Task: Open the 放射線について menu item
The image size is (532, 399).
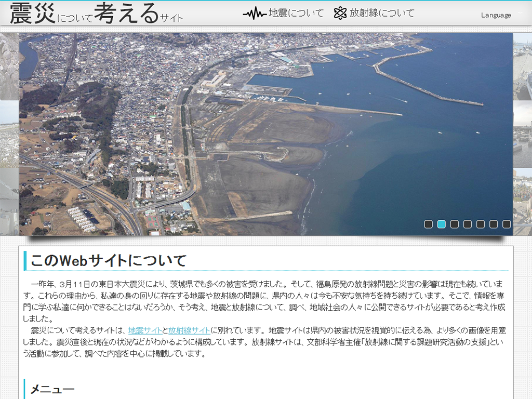Action: tap(382, 13)
